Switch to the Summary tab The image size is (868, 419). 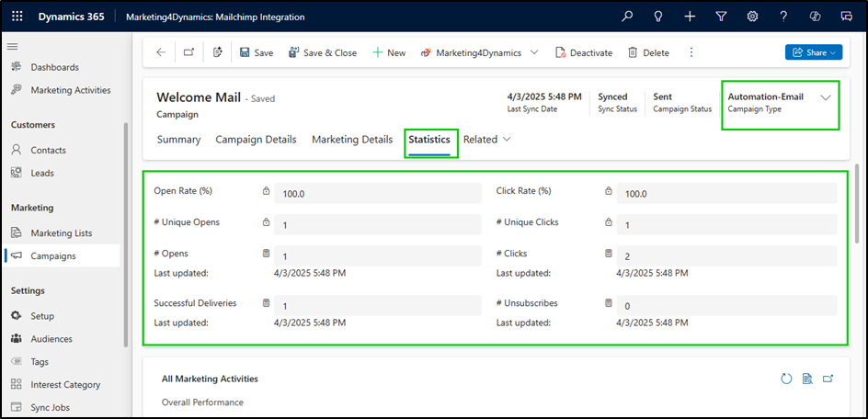(x=178, y=140)
